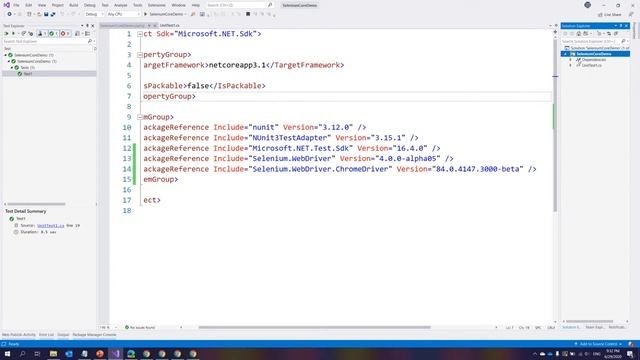The image size is (640, 360).
Task: Open the Project menu
Action: coord(58,5)
